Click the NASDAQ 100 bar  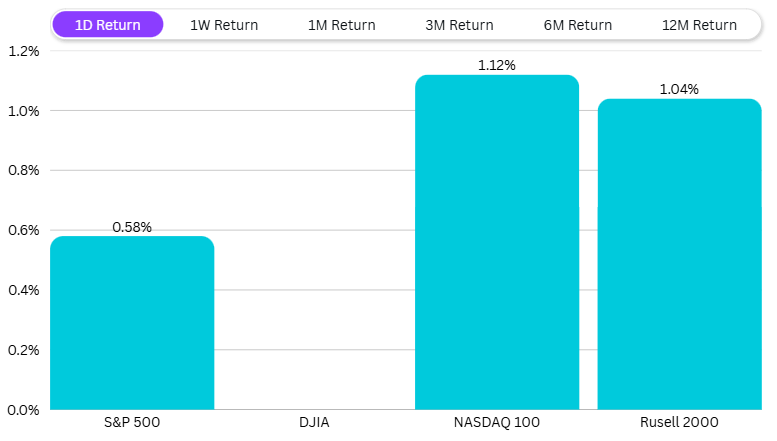497,243
